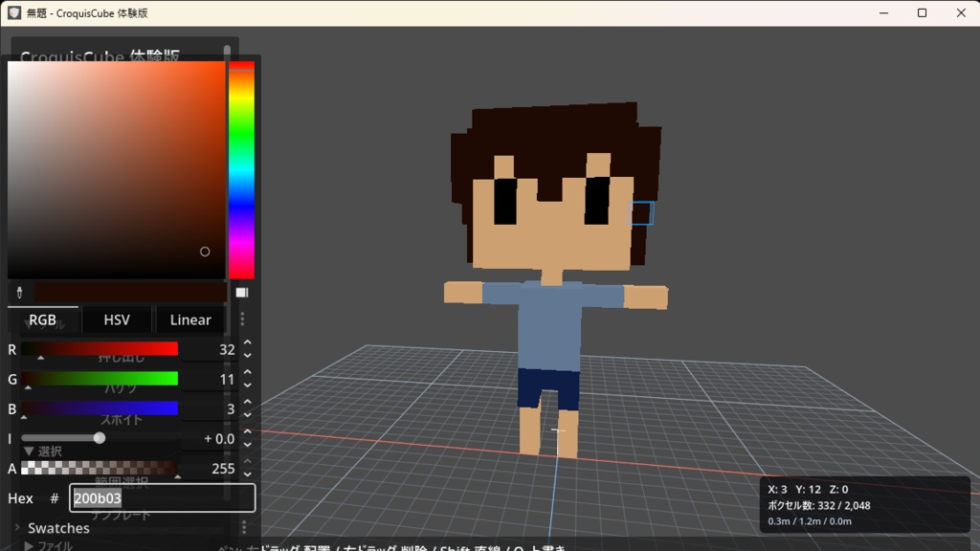The width and height of the screenshot is (980, 551).
Task: Click the voxel count text 332 / 2,048
Action: click(x=819, y=505)
